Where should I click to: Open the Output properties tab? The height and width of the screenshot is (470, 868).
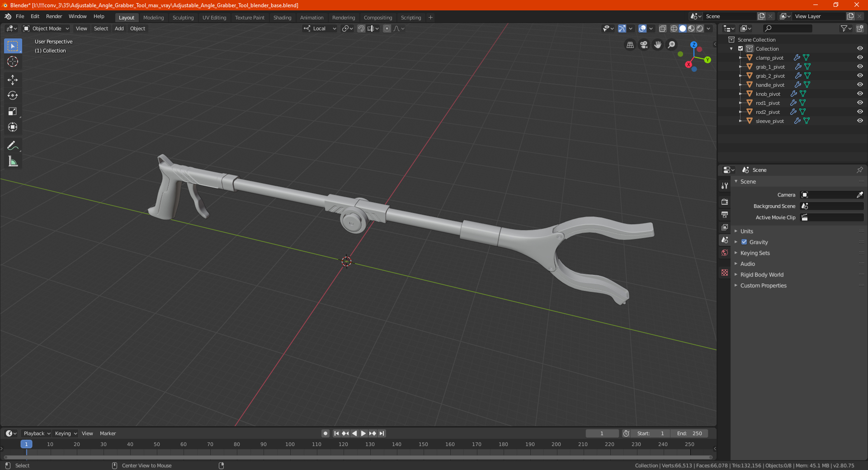(725, 214)
